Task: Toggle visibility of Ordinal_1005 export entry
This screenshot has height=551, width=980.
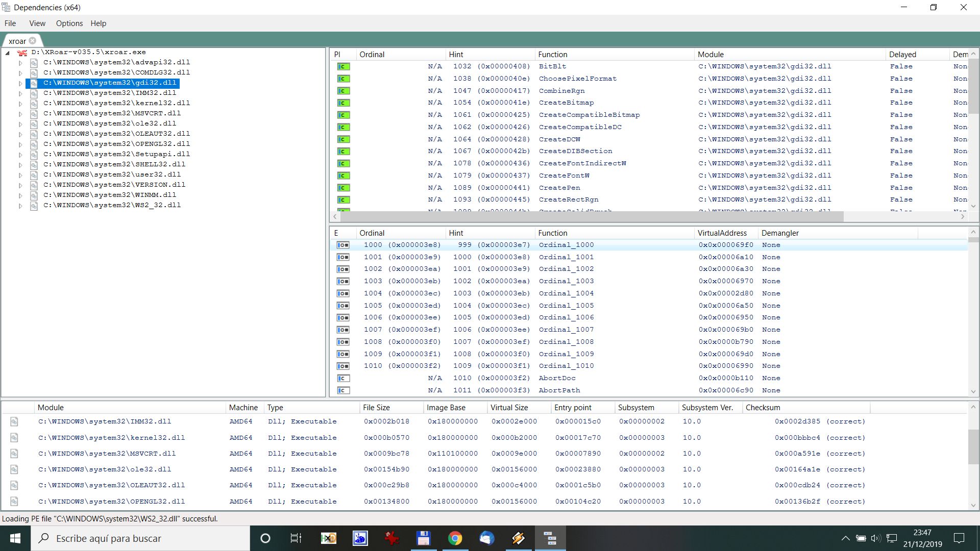Action: [344, 306]
